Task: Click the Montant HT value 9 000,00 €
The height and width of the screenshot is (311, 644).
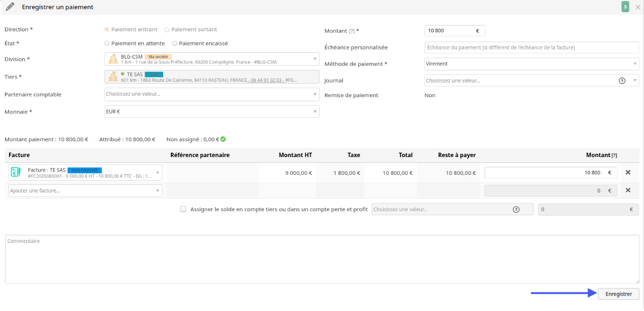Action: 299,173
